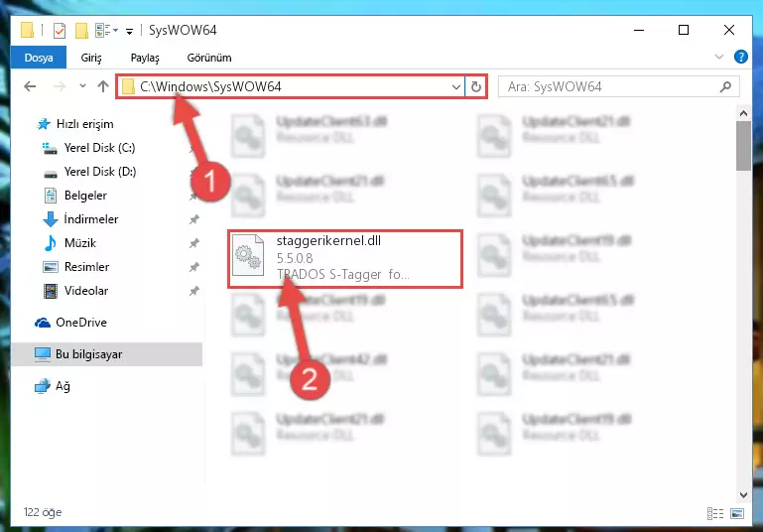This screenshot has height=532, width=763.
Task: Click the Müzik note icon
Action: point(51,243)
